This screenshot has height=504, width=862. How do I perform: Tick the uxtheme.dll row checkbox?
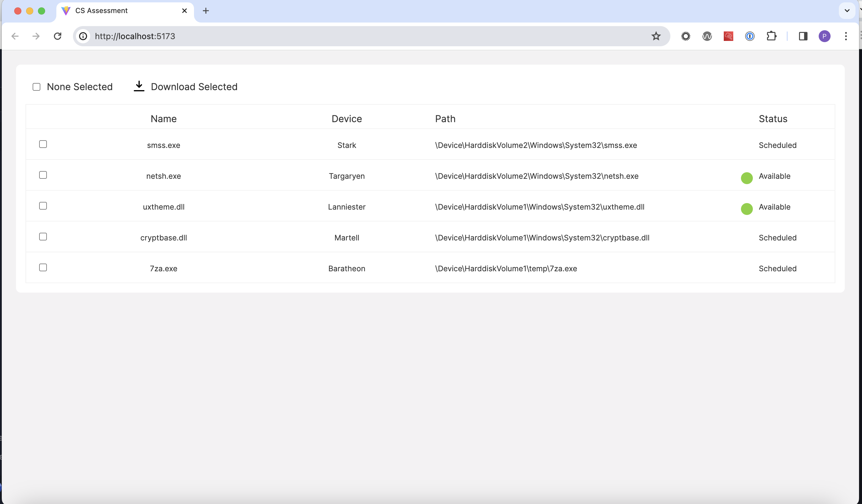[43, 206]
